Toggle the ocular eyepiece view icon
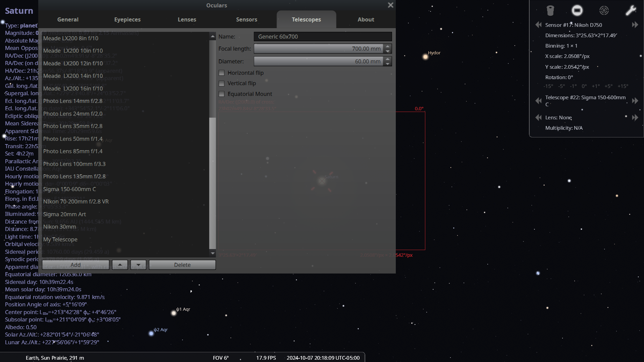644x362 pixels. pos(550,10)
